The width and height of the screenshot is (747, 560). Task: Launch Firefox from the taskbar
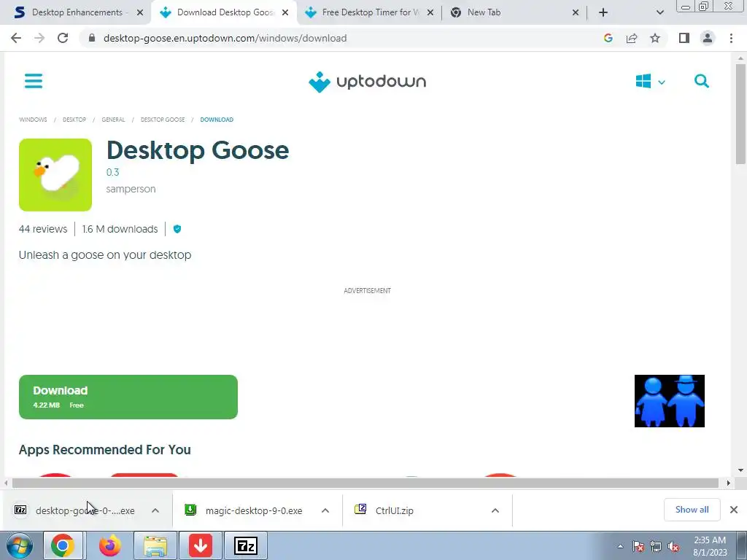(x=110, y=545)
